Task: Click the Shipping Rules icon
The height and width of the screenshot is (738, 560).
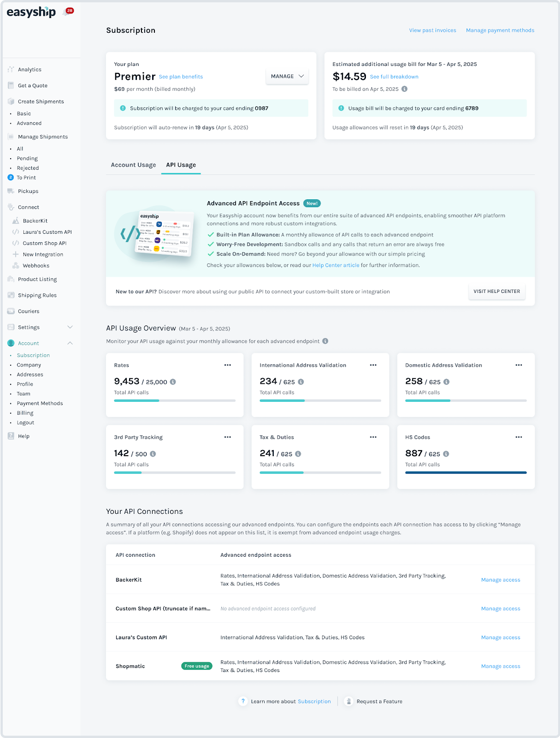Action: (x=11, y=295)
